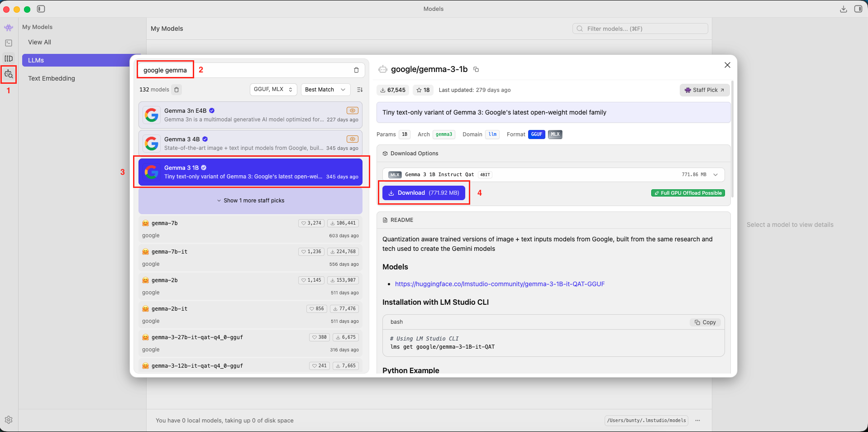The width and height of the screenshot is (868, 432).
Task: Toggle the right panel in title bar
Action: pos(858,9)
